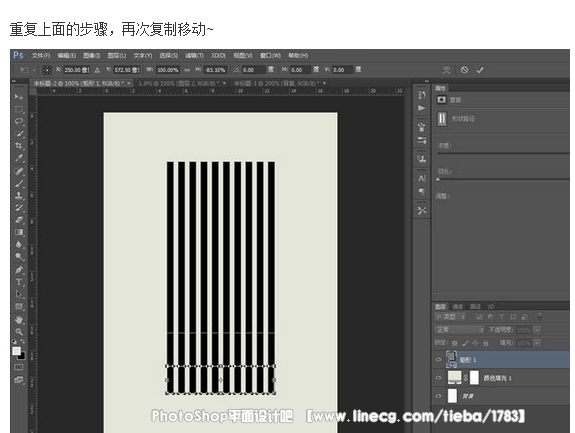Viewport: 575px width, 433px height.
Task: Hide the 颜色填充 1 layer
Action: pos(439,378)
